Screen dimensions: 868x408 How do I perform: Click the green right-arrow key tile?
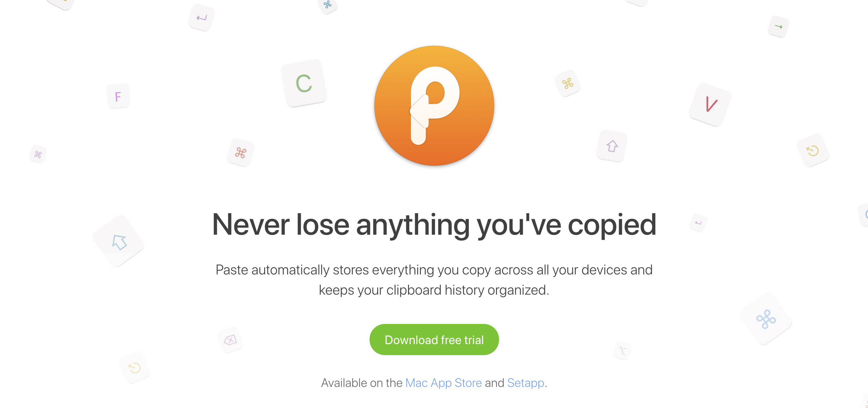point(779,27)
